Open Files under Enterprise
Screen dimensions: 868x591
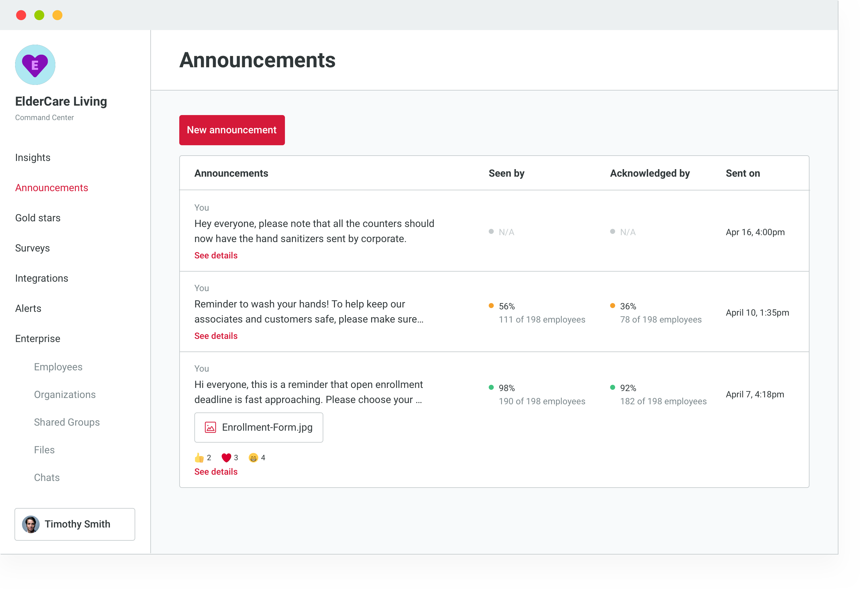point(44,450)
